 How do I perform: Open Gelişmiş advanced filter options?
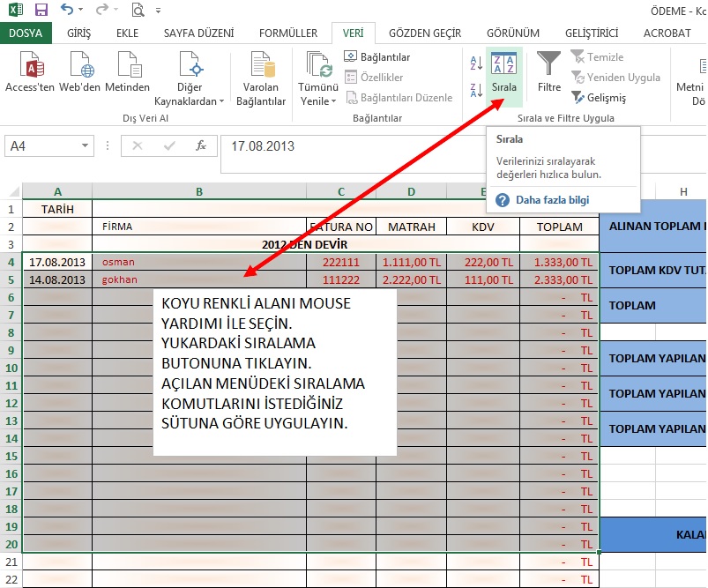click(x=598, y=98)
